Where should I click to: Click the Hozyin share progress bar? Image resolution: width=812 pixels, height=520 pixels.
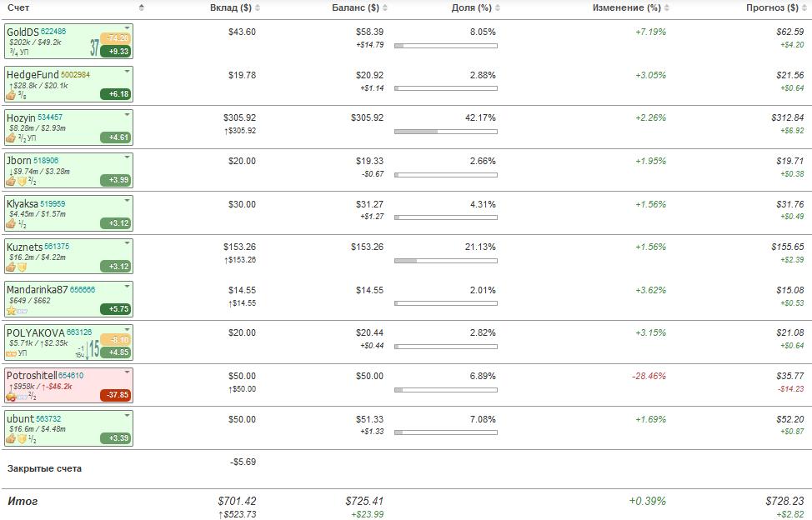tap(446, 132)
